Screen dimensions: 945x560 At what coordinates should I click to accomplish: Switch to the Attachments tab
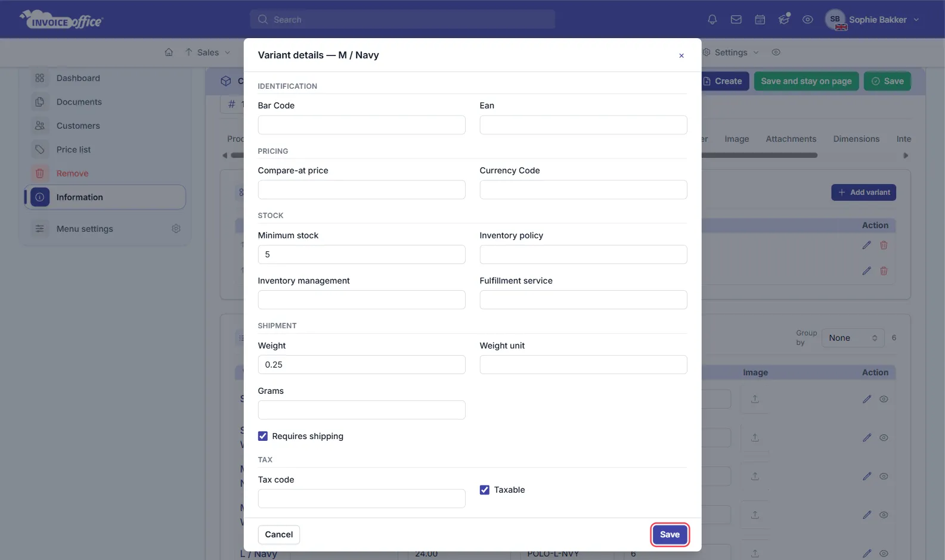tap(791, 139)
